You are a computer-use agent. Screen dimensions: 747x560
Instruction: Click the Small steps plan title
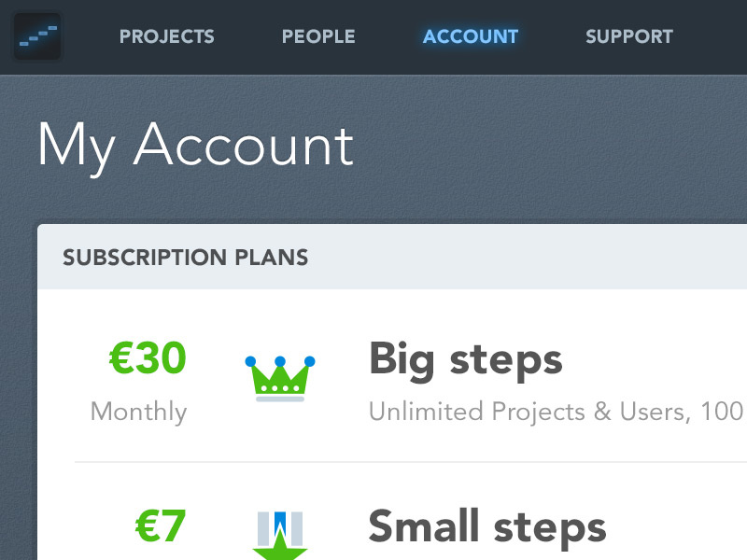pyautogui.click(x=487, y=527)
